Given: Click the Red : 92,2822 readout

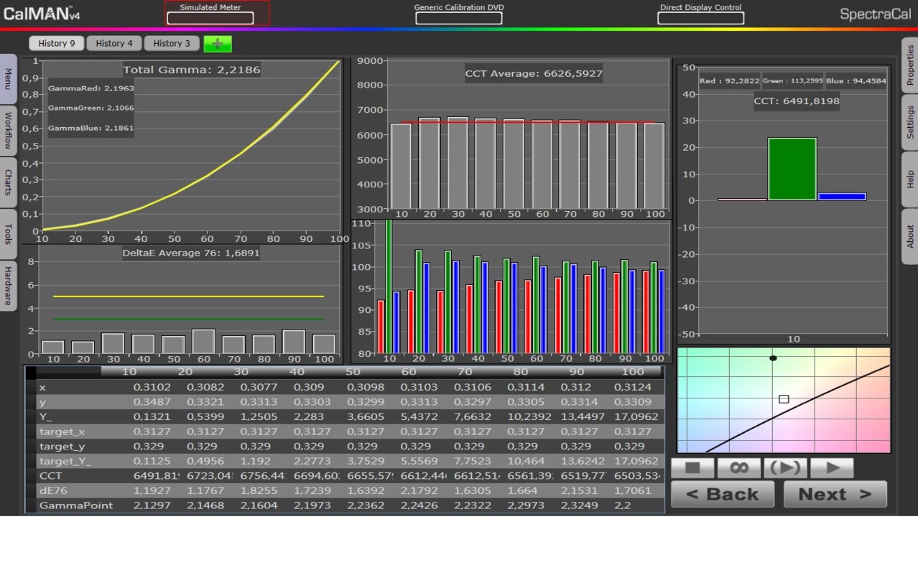Looking at the screenshot, I should click(730, 81).
